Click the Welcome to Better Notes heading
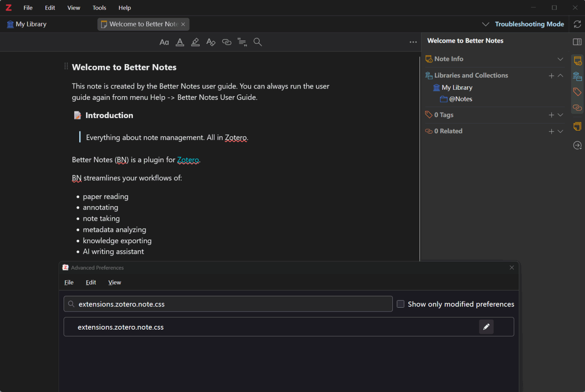Viewport: 585px width, 392px height. tap(124, 67)
